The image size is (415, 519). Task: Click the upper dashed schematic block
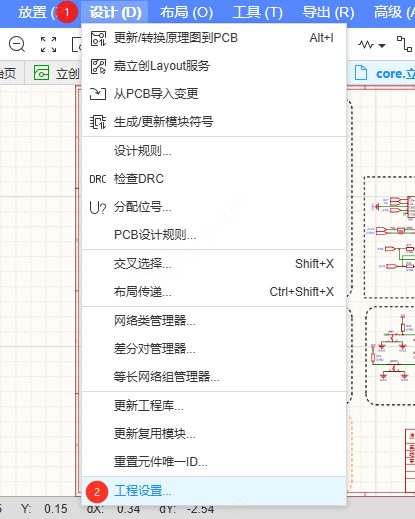(389, 237)
